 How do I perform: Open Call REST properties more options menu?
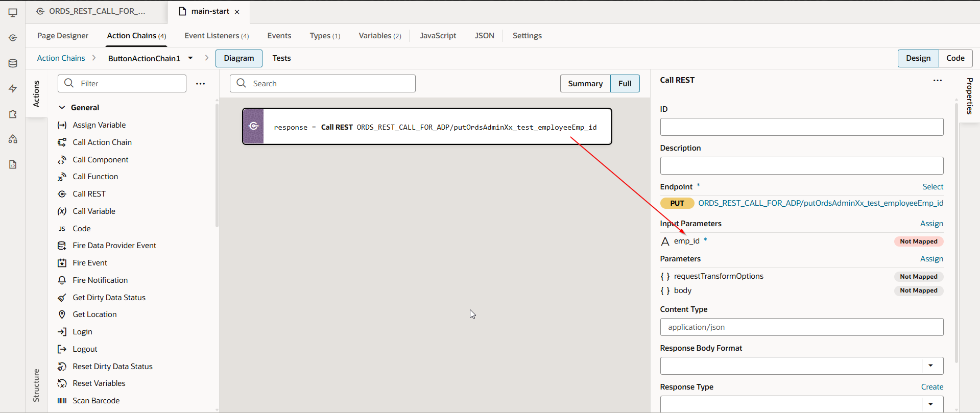tap(937, 81)
